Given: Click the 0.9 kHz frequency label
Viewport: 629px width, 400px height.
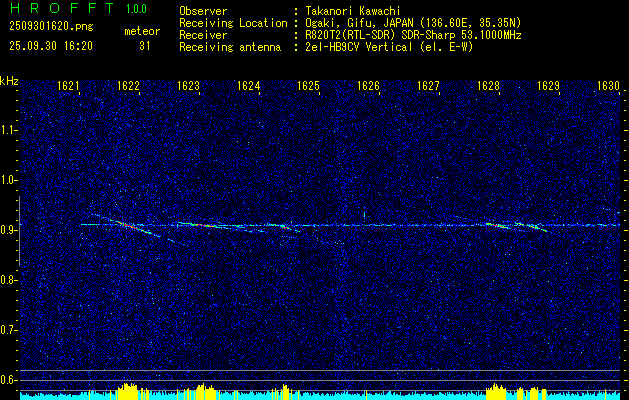Looking at the screenshot, I should click(8, 230).
